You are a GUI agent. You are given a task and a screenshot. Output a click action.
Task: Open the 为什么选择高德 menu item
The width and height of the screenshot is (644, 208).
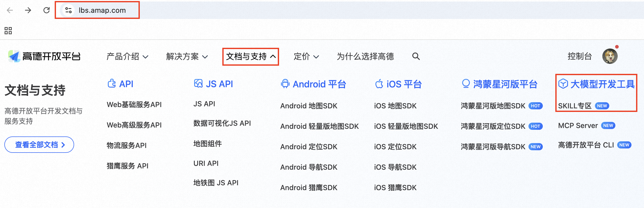coord(365,56)
